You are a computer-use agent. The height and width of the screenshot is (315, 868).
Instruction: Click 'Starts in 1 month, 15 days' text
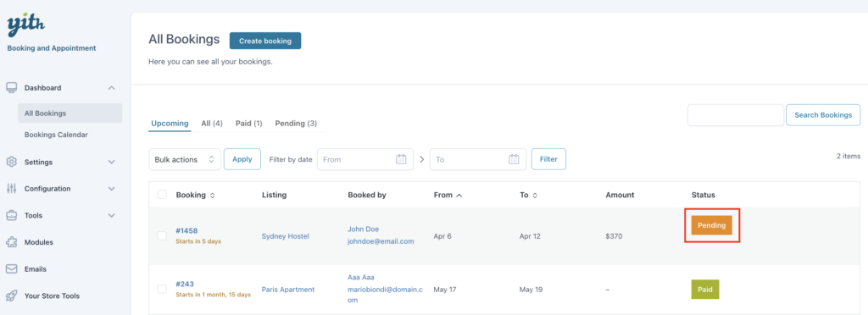click(x=213, y=295)
